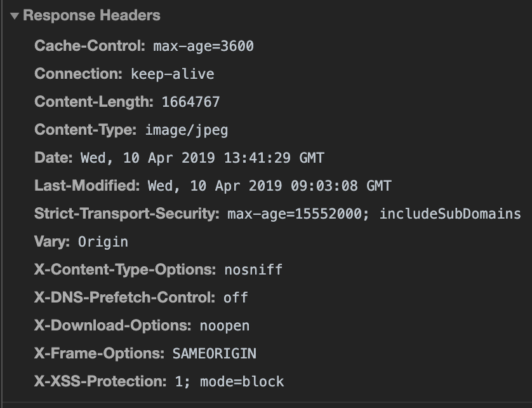Click the keep-alive value
532x408 pixels.
point(173,74)
